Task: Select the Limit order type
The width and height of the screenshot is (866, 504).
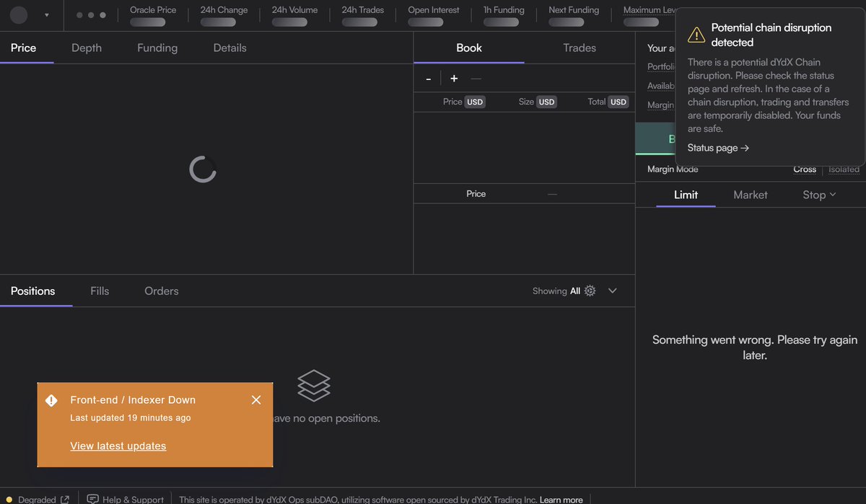Action: 686,195
